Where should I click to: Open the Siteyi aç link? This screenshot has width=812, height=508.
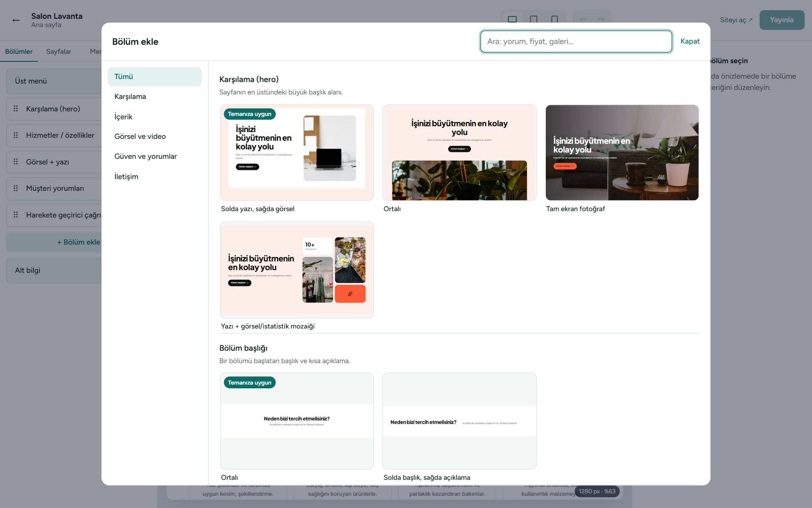[736, 20]
